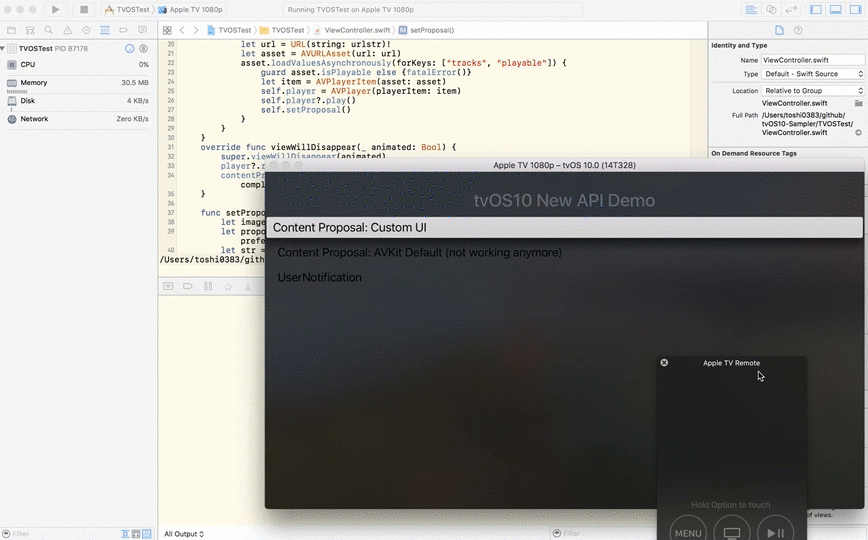Open the setProposal() method jump bar popup
The width and height of the screenshot is (868, 540).
pos(426,30)
